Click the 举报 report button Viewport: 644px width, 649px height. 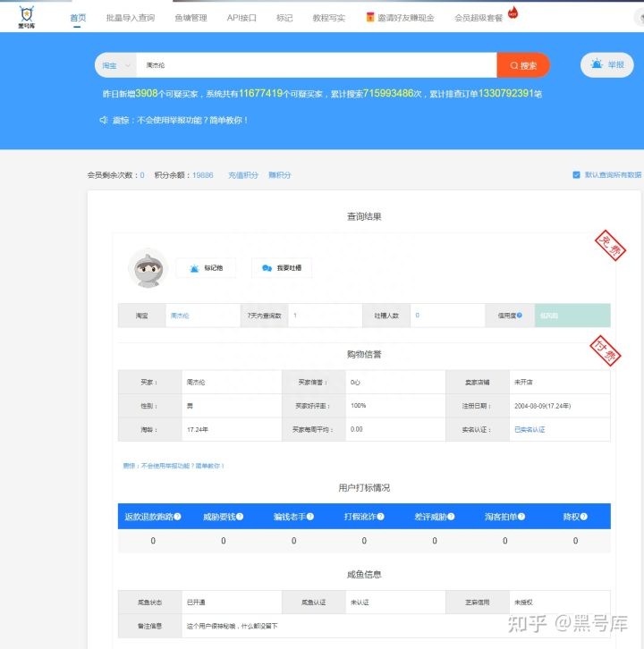click(607, 64)
